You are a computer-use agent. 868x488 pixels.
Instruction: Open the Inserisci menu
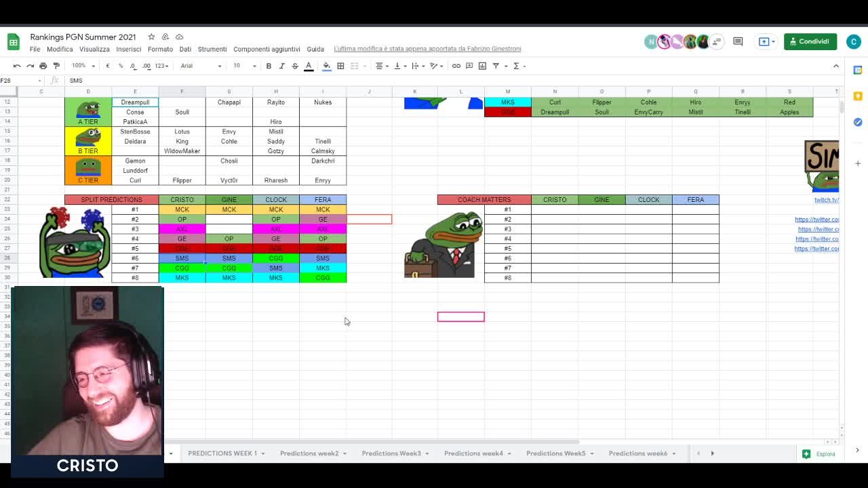[x=129, y=49]
